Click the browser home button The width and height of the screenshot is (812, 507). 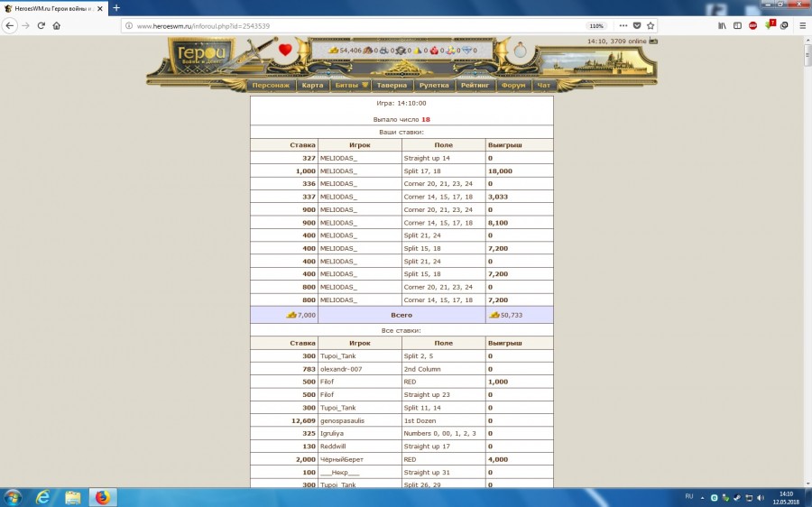[x=57, y=26]
